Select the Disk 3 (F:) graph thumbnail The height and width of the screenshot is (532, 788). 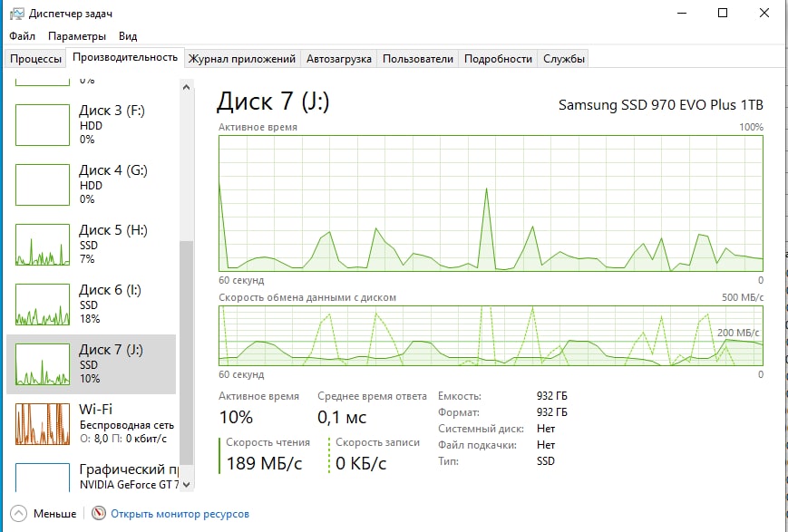(x=43, y=125)
